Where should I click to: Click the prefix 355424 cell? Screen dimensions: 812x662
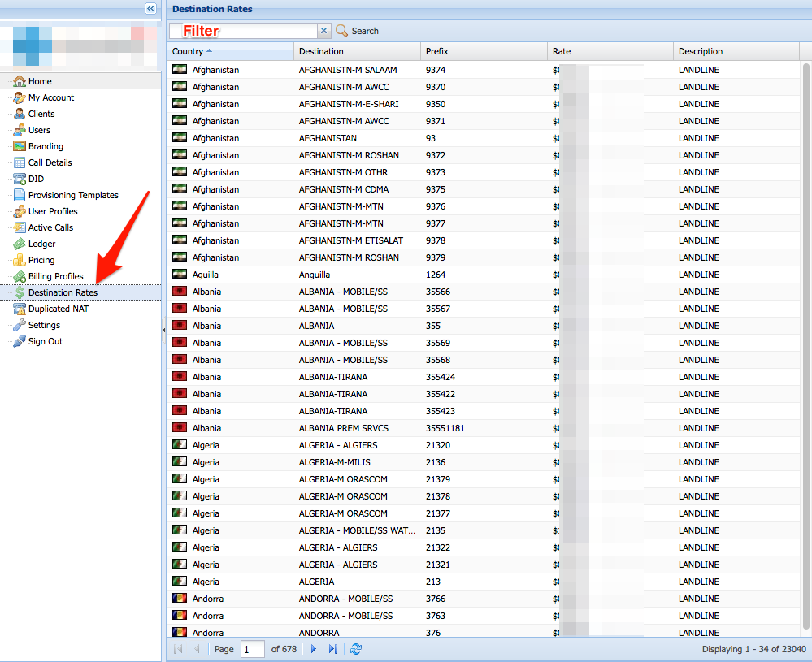(484, 377)
